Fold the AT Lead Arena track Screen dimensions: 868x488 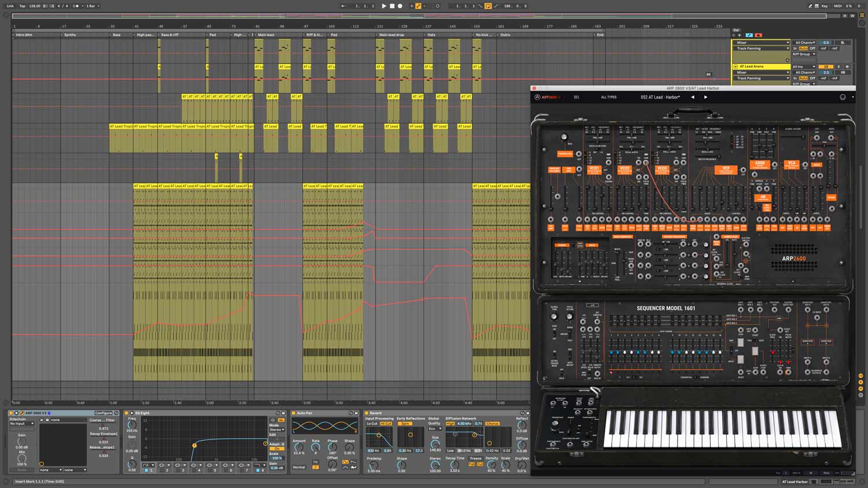(735, 66)
